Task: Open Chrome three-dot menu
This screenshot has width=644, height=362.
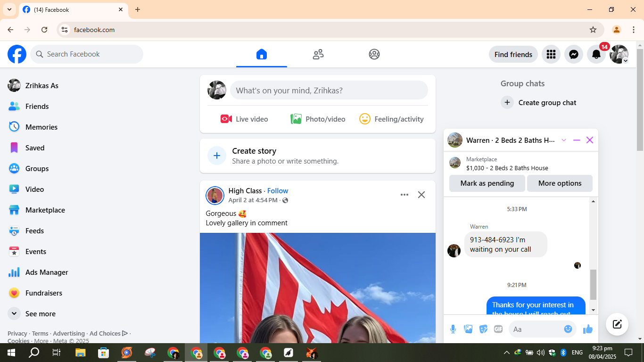Action: [x=634, y=30]
